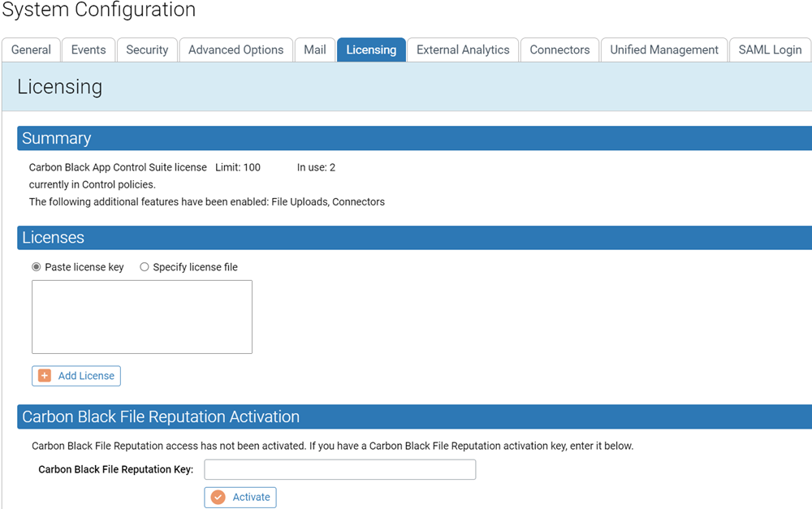Click the Carbon Black File Reputation Activation header
Screen dimensions: 812x509
point(414,416)
